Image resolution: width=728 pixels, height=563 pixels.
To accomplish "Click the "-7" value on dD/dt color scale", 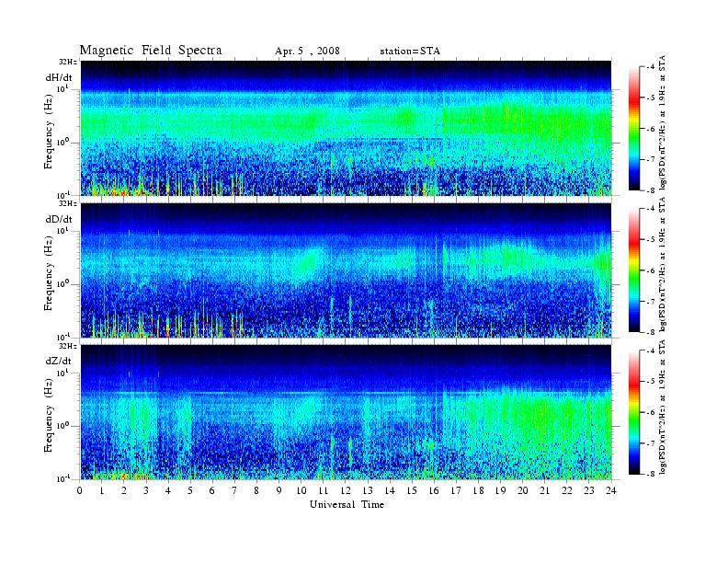I will (x=651, y=302).
